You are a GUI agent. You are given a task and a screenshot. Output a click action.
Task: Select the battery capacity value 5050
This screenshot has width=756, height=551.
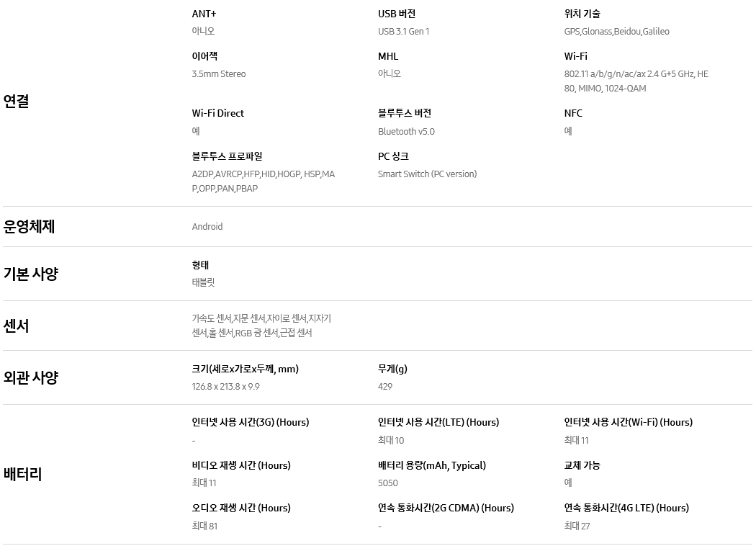(388, 483)
